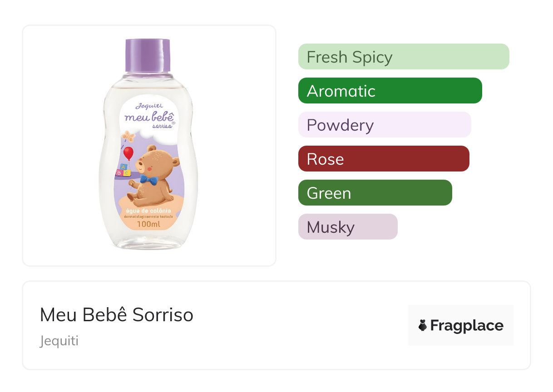Image resolution: width=553 pixels, height=392 pixels.
Task: Select the Fresh Spicy accord bar
Action: (x=404, y=57)
